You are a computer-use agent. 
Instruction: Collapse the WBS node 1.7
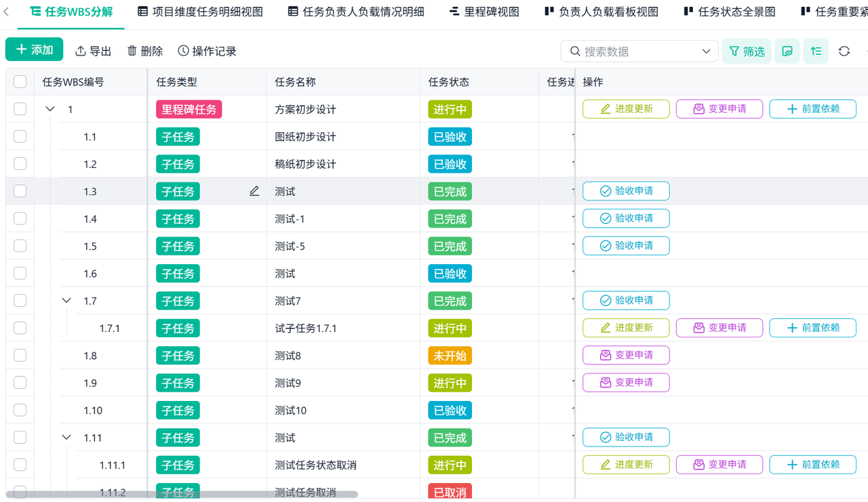[66, 301]
